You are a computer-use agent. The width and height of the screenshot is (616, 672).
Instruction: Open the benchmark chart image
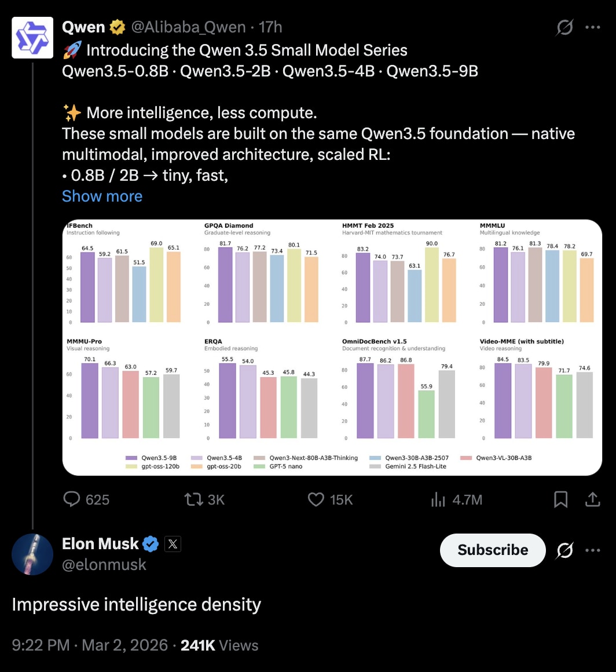click(332, 347)
